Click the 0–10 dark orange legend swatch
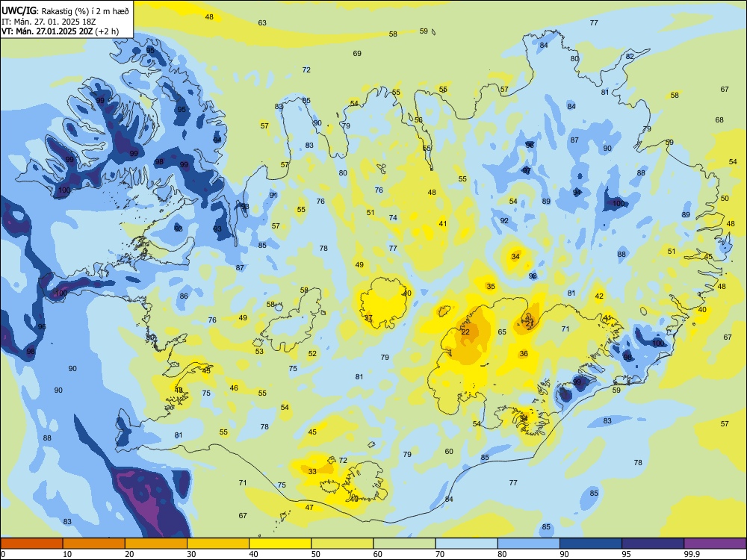Viewport: 747px width, 560px height. click(31, 544)
